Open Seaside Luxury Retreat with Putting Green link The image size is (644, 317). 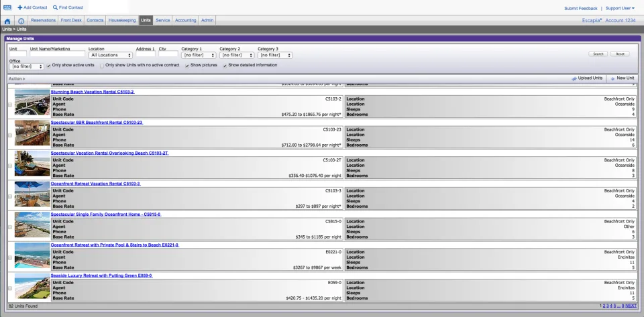(101, 275)
